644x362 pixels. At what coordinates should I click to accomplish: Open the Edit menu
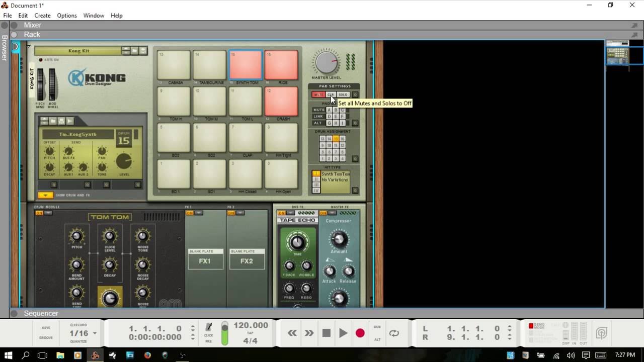click(23, 16)
